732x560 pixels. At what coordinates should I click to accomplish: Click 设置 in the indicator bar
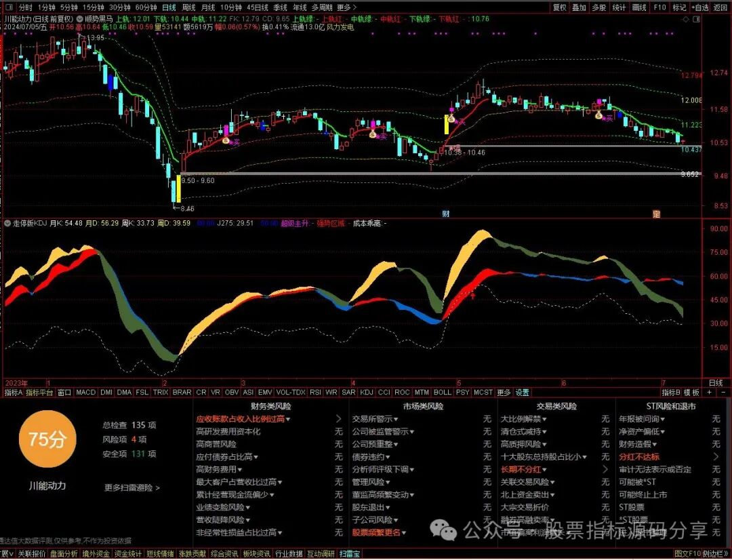click(x=522, y=393)
